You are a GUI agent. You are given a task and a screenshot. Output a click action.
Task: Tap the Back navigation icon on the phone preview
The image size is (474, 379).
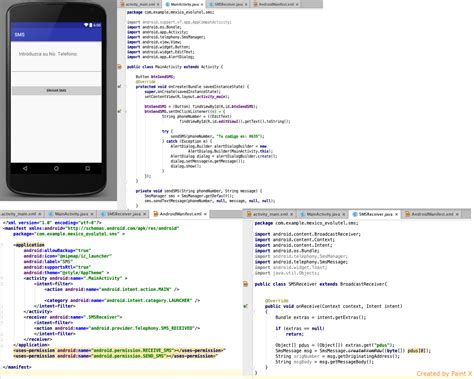[x=25, y=168]
